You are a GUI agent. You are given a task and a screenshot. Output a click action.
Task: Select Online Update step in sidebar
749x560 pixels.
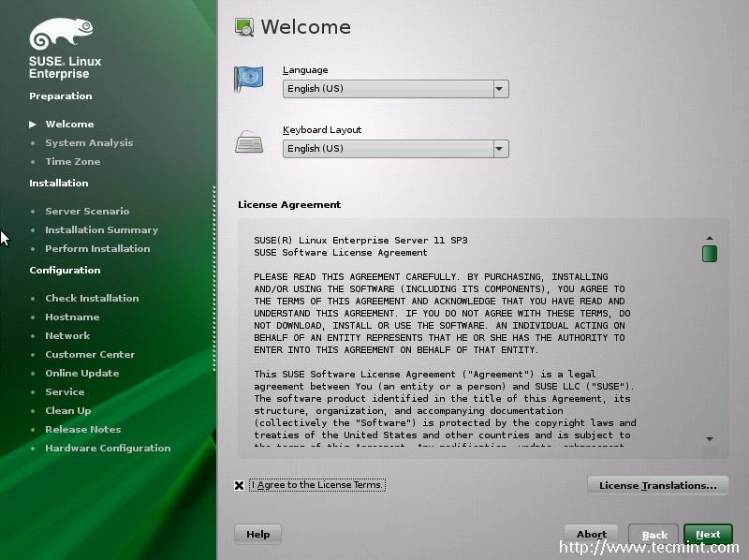(x=82, y=373)
